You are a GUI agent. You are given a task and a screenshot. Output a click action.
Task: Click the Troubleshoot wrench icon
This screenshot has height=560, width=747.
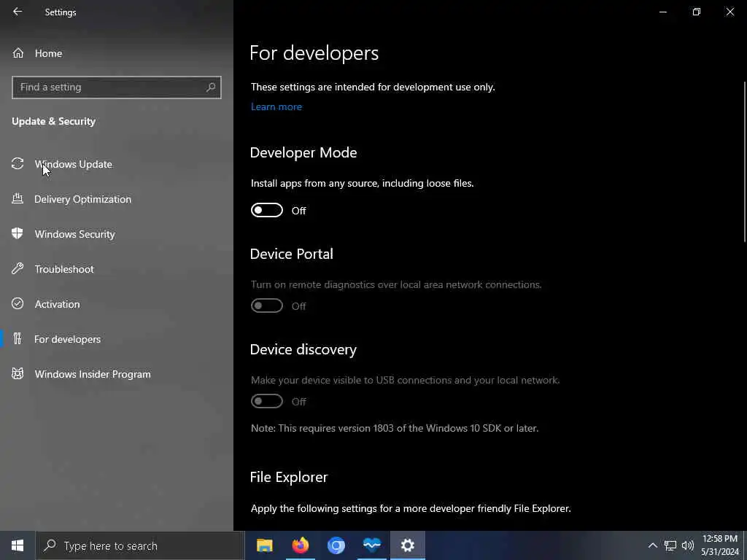[18, 268]
